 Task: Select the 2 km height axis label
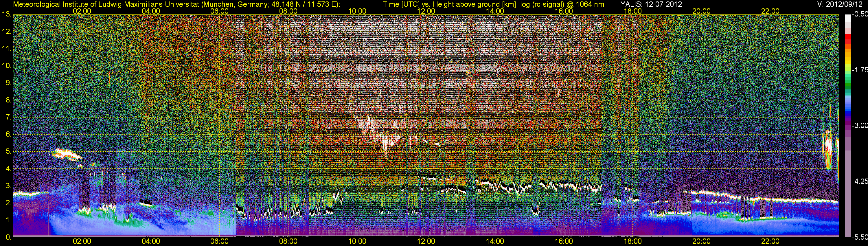pyautogui.click(x=8, y=203)
